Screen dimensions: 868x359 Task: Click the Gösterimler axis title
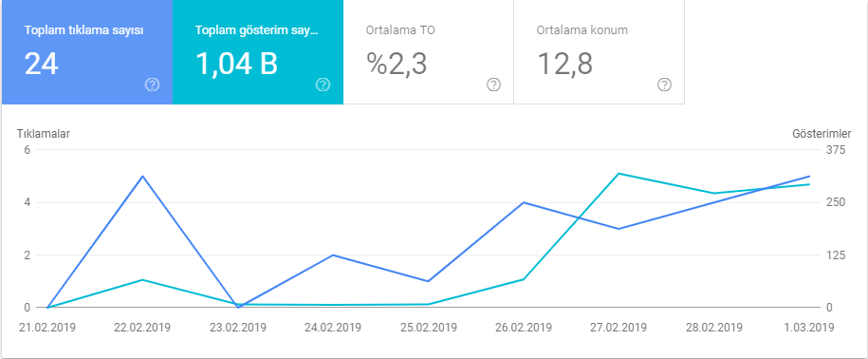point(822,134)
